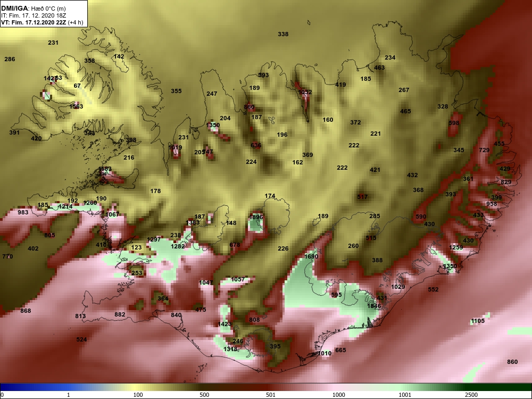Click the value 234 in the northeast
Viewport: 532px width, 399px height.
tap(390, 57)
